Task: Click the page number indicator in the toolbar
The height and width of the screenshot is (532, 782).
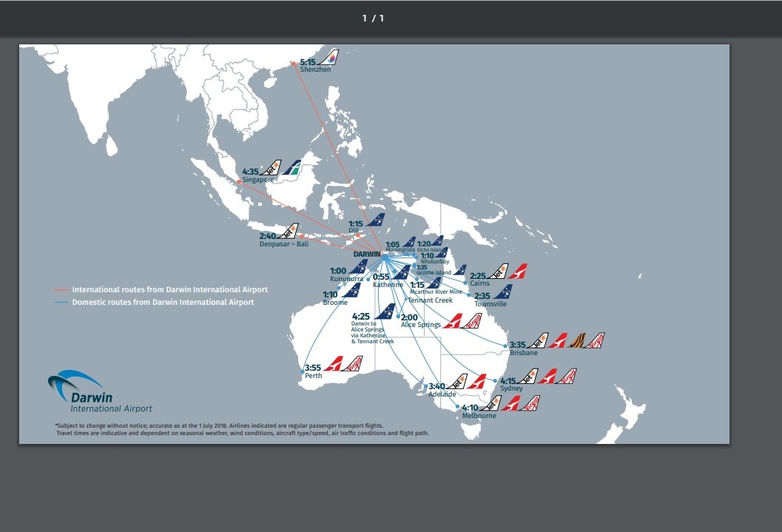Action: [x=373, y=18]
